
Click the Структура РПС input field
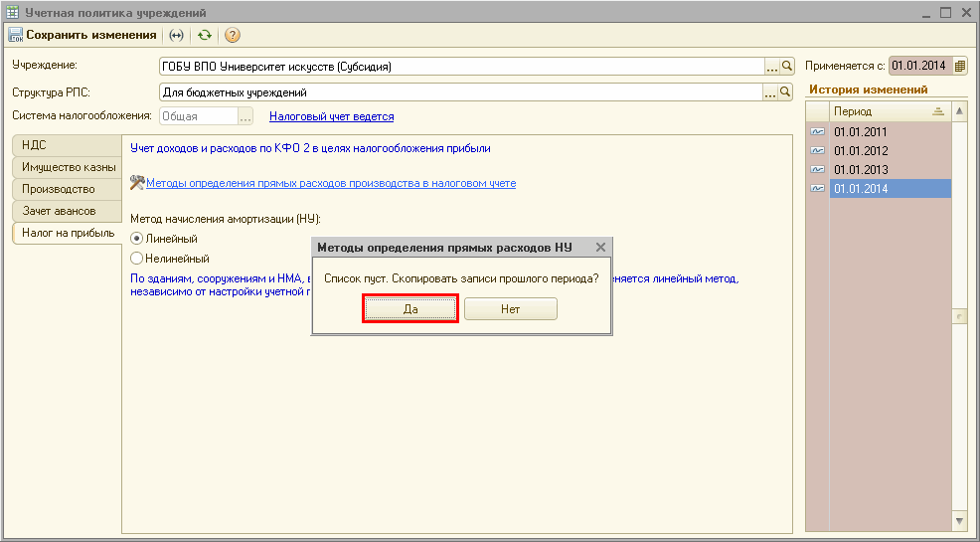click(x=461, y=91)
